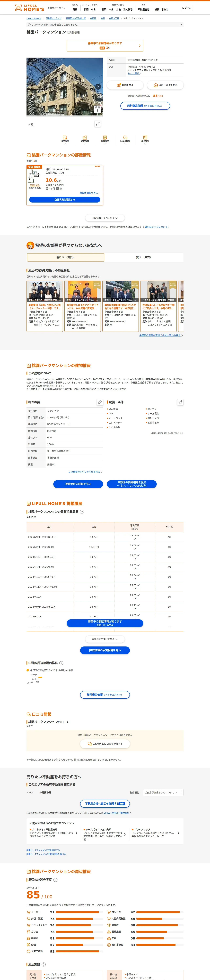Click 中野3丁目 breadcrumb link
Screen dimensions: 210x980
pyautogui.click(x=114, y=18)
